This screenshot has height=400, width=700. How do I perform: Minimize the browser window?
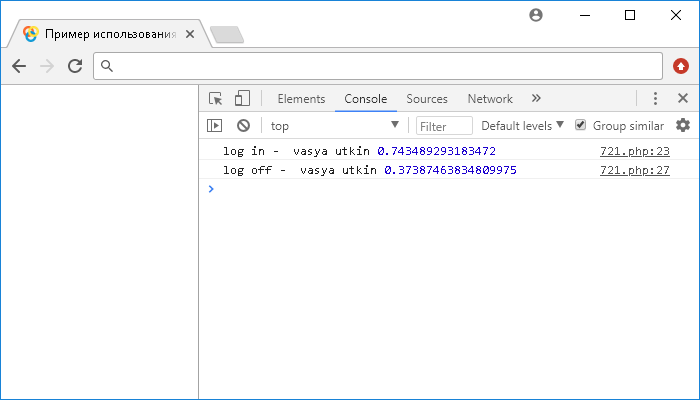point(585,15)
